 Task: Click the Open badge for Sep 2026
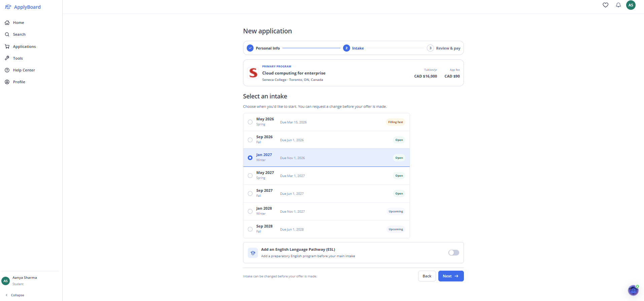[399, 140]
